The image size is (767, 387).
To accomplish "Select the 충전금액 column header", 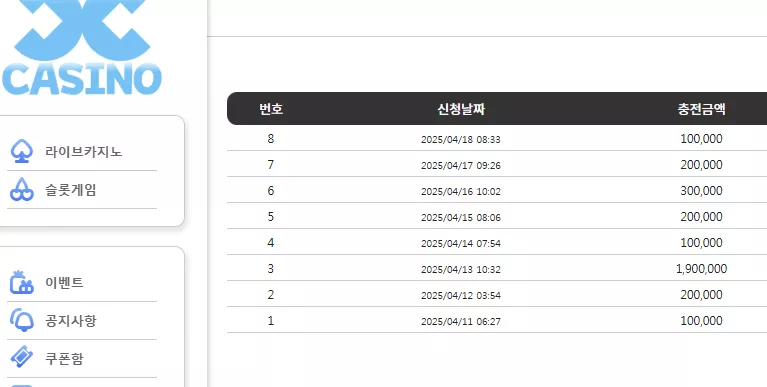I will point(701,109).
